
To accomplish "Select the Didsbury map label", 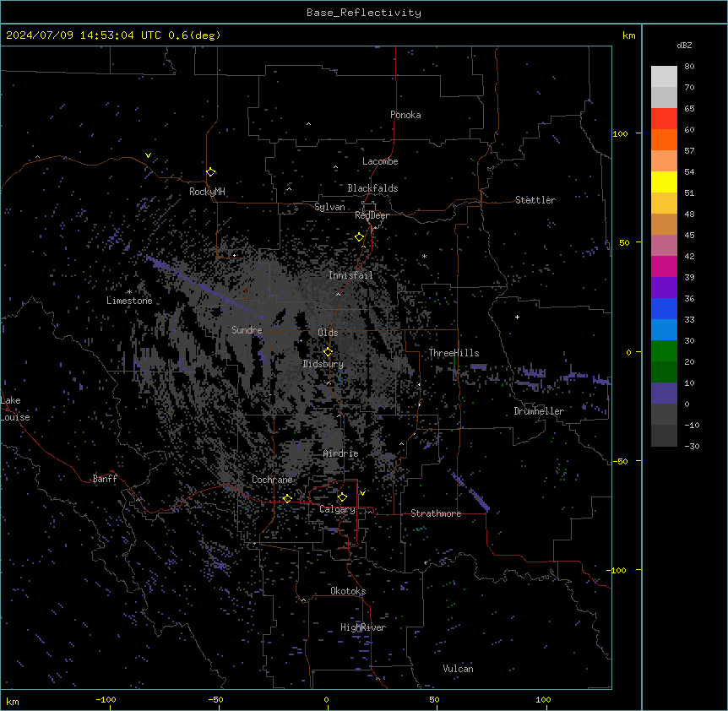I will [323, 364].
